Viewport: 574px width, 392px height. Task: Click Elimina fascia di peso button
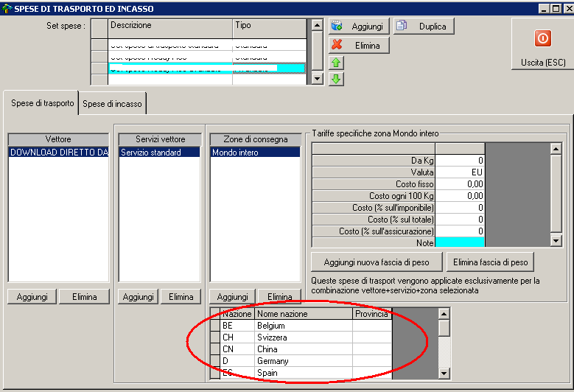490,262
